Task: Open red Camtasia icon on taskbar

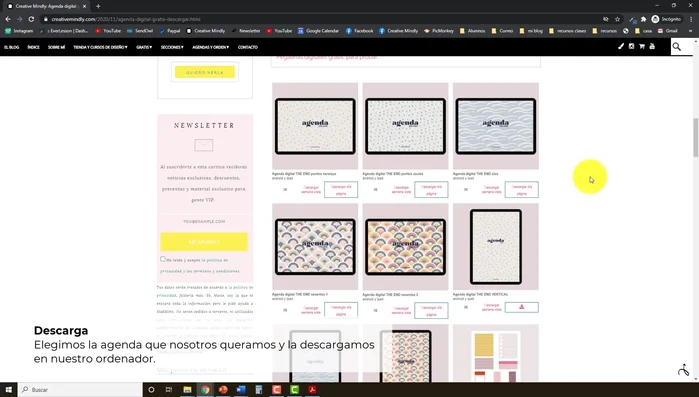Action: (277, 389)
